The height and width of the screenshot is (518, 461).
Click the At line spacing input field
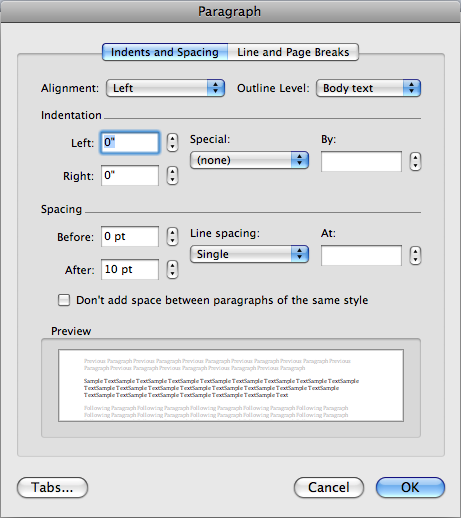click(361, 255)
